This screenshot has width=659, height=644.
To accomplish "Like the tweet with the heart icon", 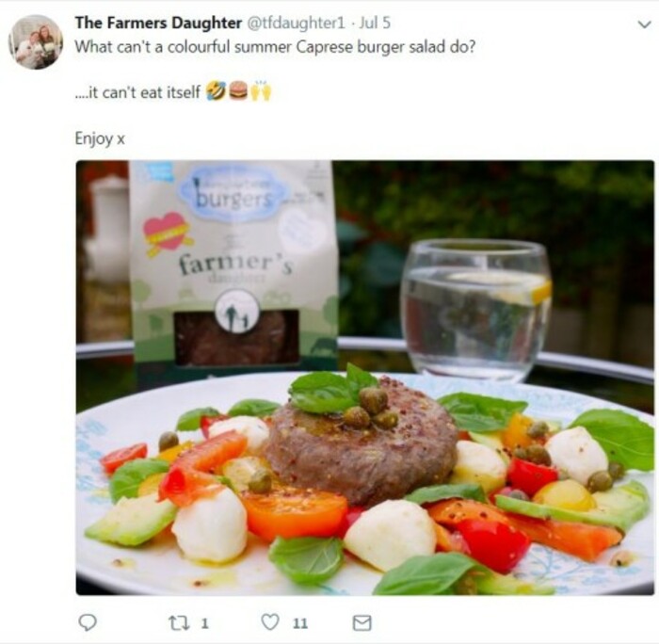I will (x=270, y=622).
